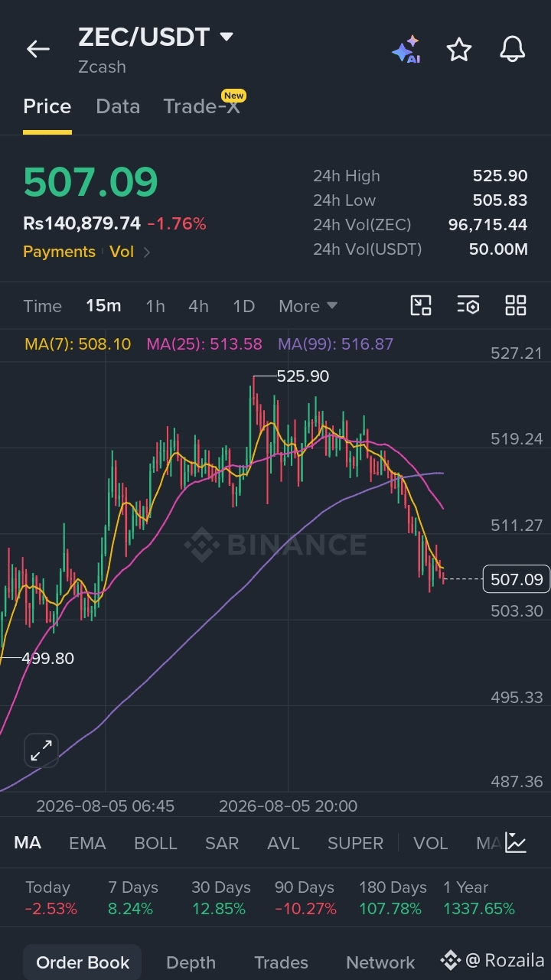Choose the 15m chart interval

(103, 306)
